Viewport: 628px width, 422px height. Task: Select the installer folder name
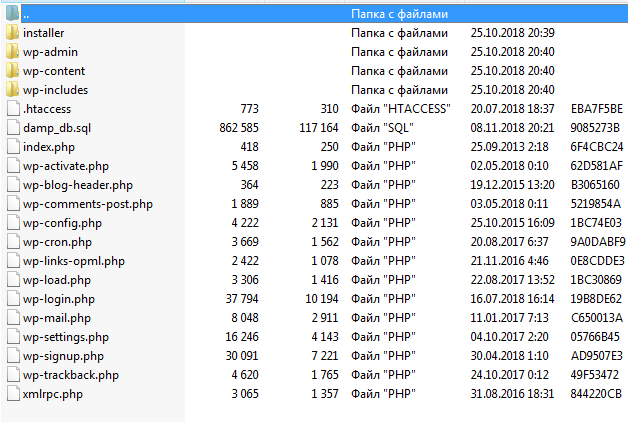[44, 33]
